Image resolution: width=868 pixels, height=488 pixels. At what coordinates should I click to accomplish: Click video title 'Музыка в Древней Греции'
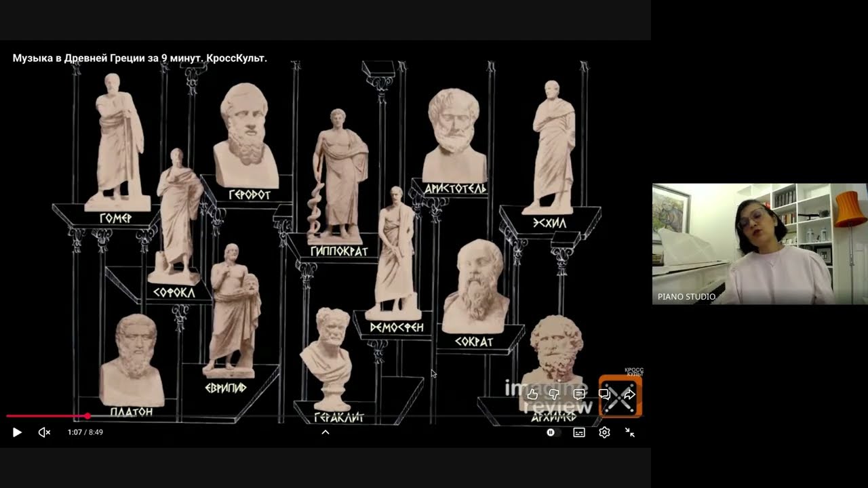[140, 58]
